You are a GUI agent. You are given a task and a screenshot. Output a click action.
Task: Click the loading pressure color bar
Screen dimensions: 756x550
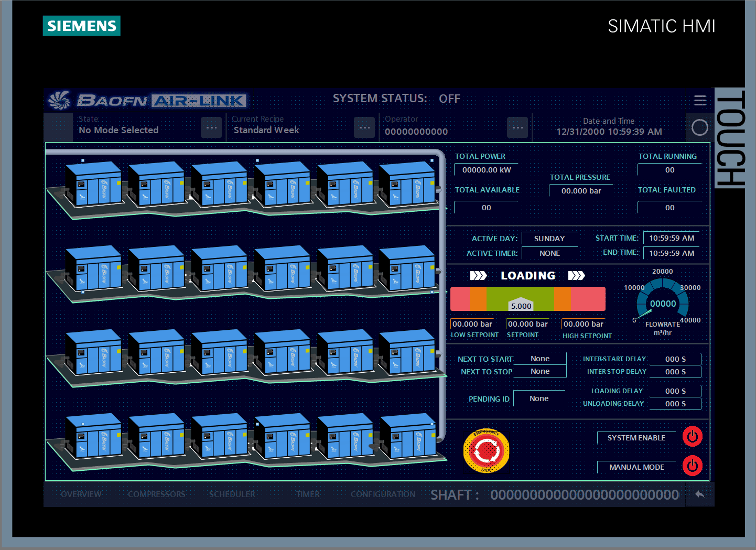pos(528,299)
